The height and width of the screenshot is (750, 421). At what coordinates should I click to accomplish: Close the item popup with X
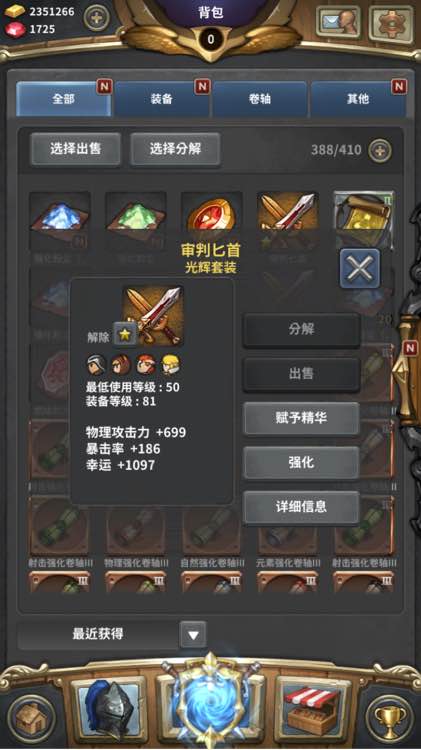pyautogui.click(x=360, y=268)
